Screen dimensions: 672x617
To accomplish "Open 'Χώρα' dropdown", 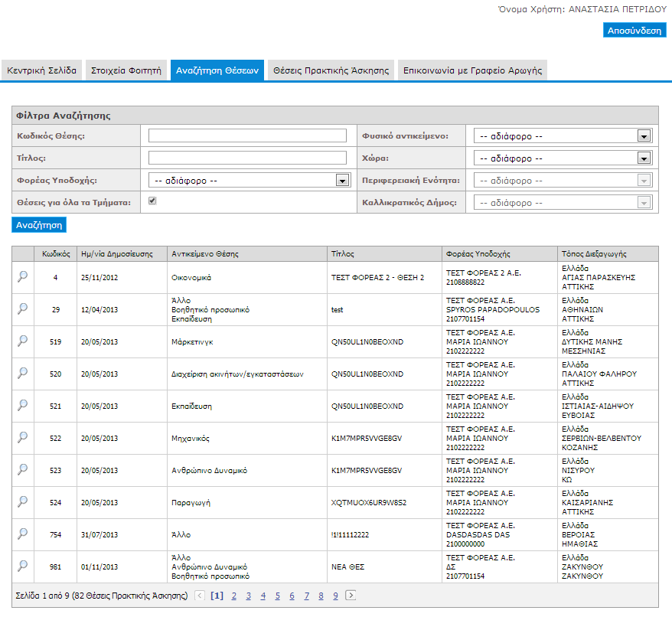I will (x=563, y=158).
